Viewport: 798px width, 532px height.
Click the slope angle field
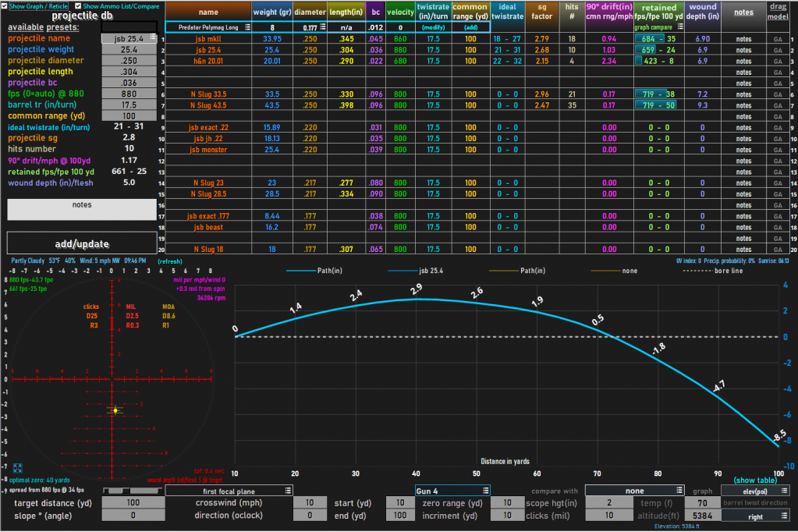133,515
